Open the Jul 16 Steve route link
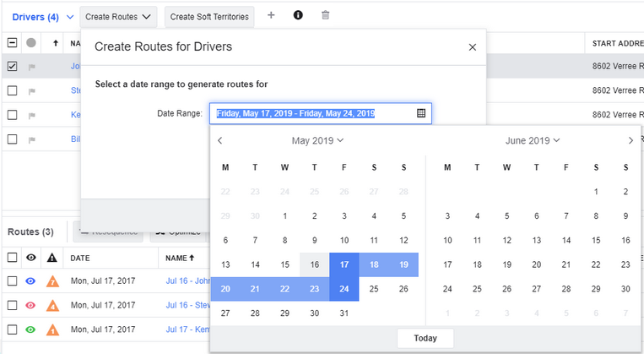Image resolution: width=644 pixels, height=354 pixels. (187, 306)
